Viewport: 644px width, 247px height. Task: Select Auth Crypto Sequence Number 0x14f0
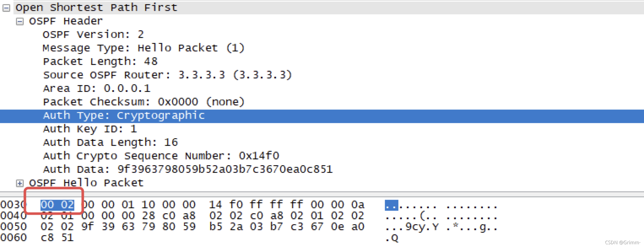pos(161,156)
